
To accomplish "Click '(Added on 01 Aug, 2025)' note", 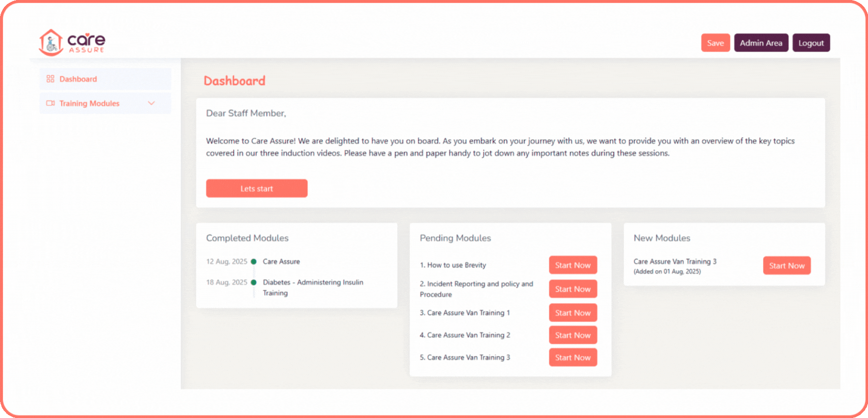I will tap(667, 272).
